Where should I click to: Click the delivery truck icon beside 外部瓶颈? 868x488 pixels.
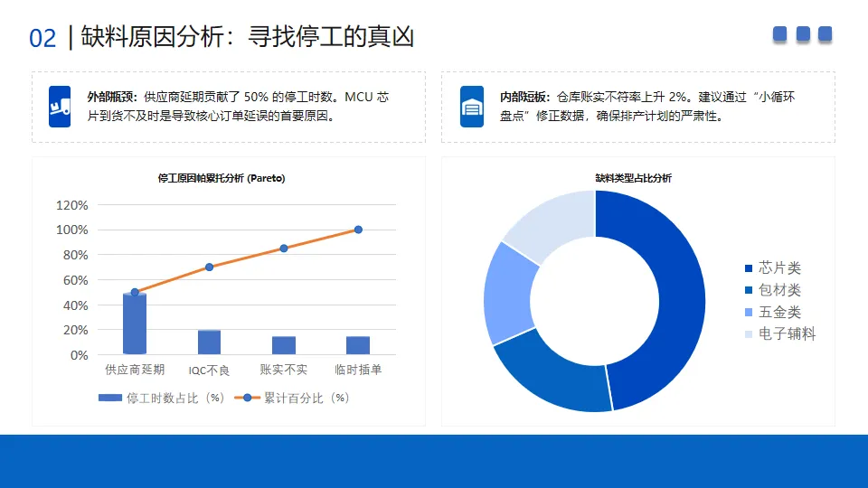point(60,107)
